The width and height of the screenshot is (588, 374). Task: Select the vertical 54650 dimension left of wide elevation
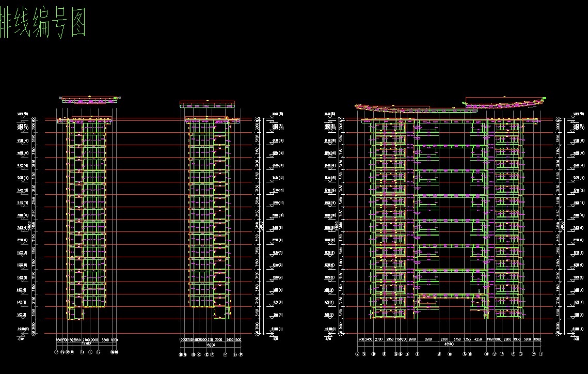point(336,226)
